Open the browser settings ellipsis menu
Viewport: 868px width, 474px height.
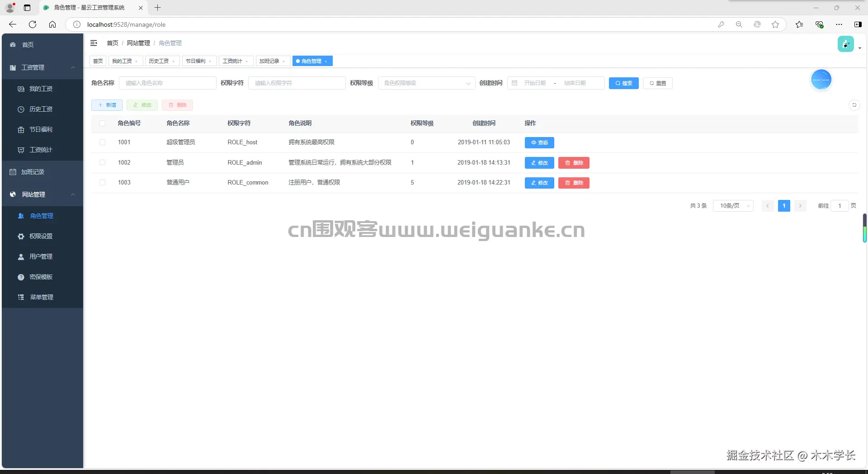click(x=839, y=24)
